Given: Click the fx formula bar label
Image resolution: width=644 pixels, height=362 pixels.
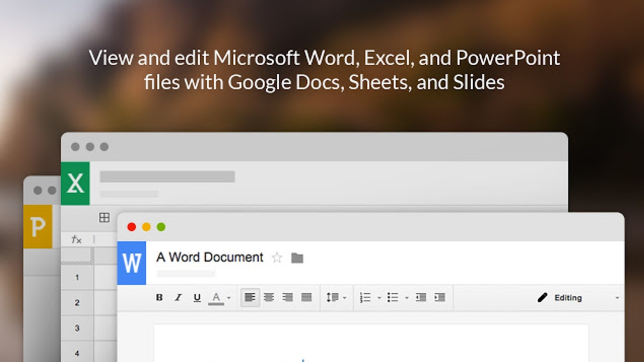Looking at the screenshot, I should coord(76,240).
